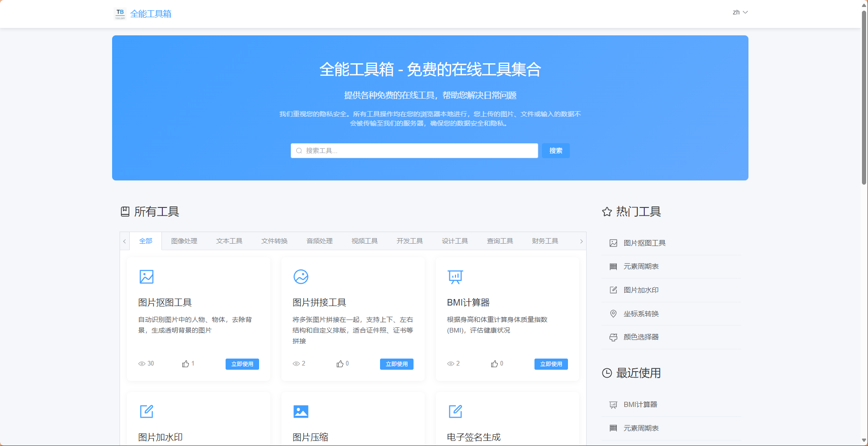The width and height of the screenshot is (868, 446).
Task: Open 坐标系转换 from the hot tools list
Action: coord(641,314)
